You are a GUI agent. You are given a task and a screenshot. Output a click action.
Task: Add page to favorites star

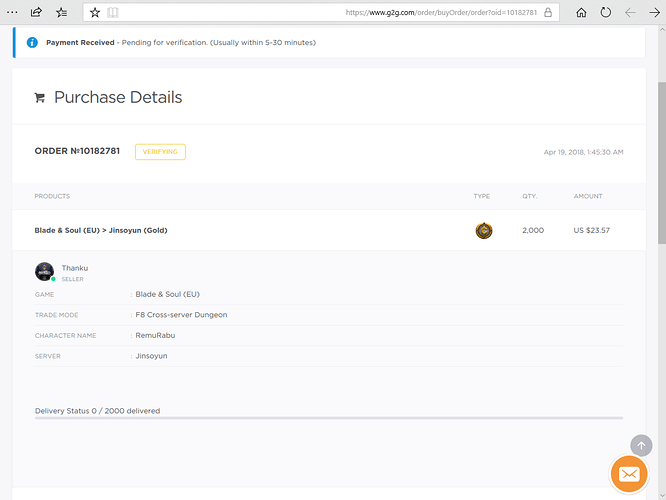click(x=95, y=13)
